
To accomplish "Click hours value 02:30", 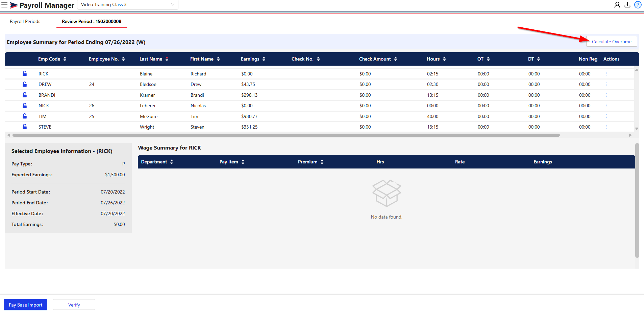I will pyautogui.click(x=432, y=84).
